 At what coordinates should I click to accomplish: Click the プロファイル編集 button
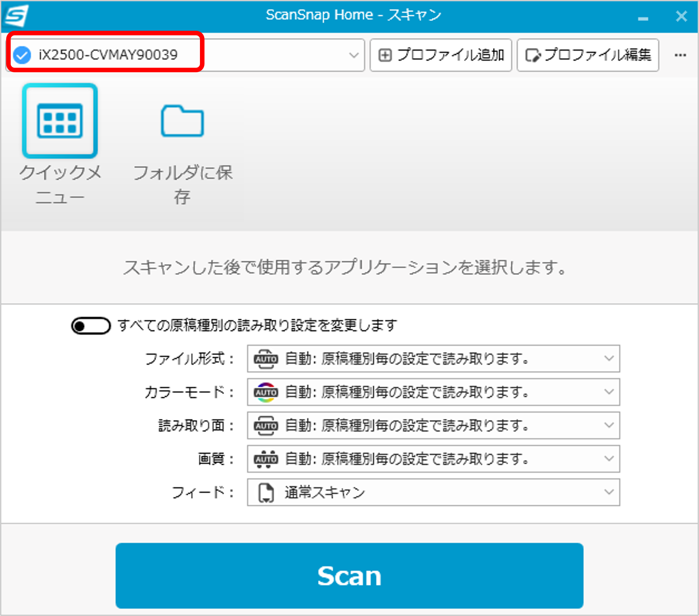[x=588, y=55]
